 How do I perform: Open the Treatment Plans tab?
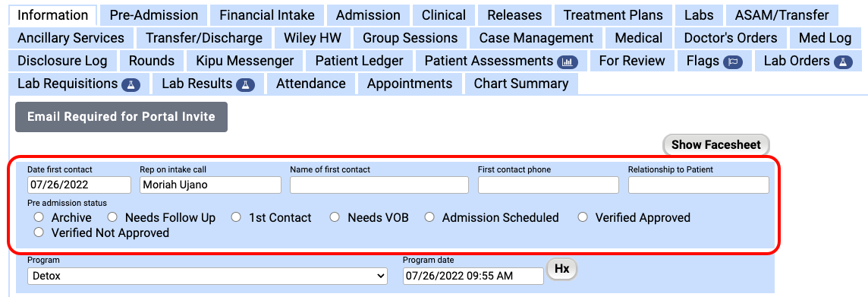(x=613, y=15)
